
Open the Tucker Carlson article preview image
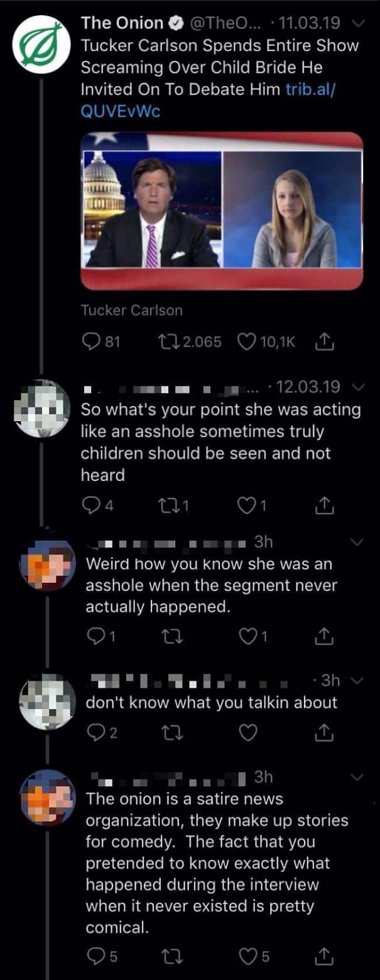click(x=222, y=211)
